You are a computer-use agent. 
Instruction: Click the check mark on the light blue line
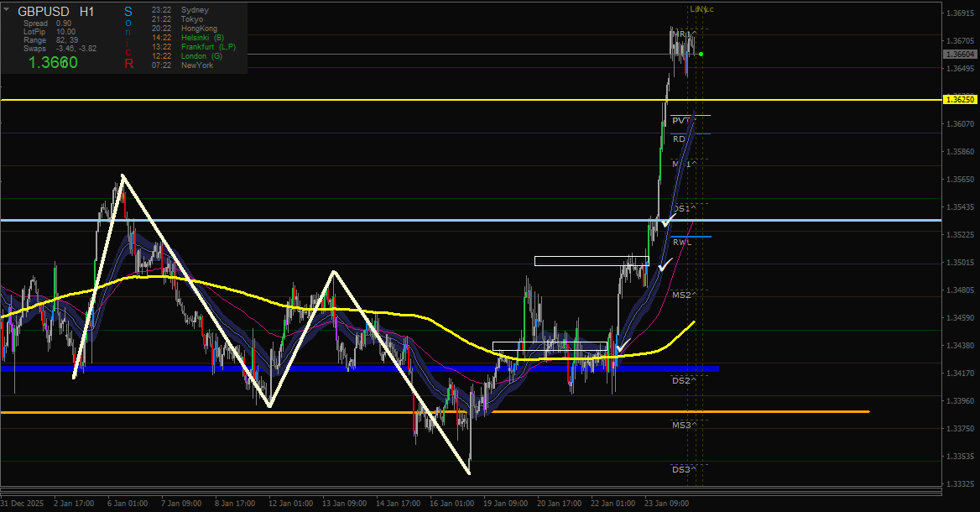coord(668,220)
